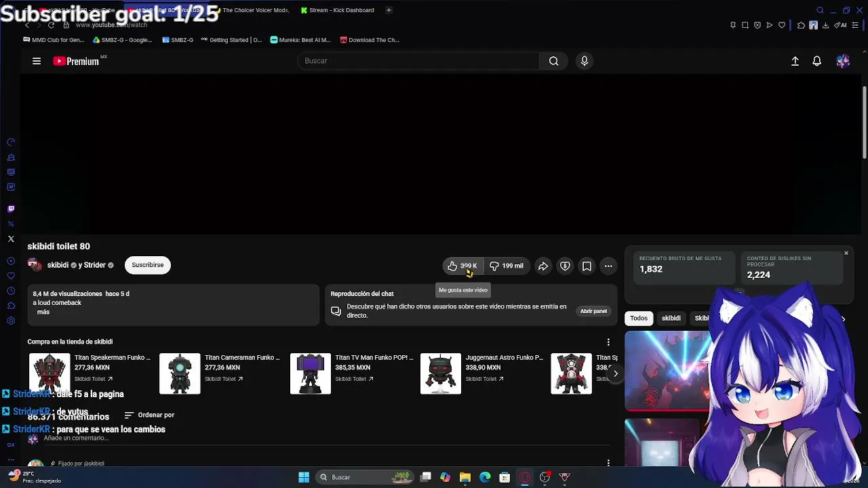Open Titan TV Man Funko POP product image
Image resolution: width=868 pixels, height=488 pixels.
pos(311,373)
